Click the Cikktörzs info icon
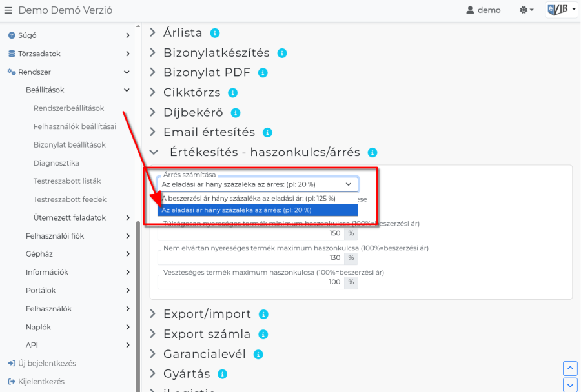Image resolution: width=581 pixels, height=392 pixels. 234,92
